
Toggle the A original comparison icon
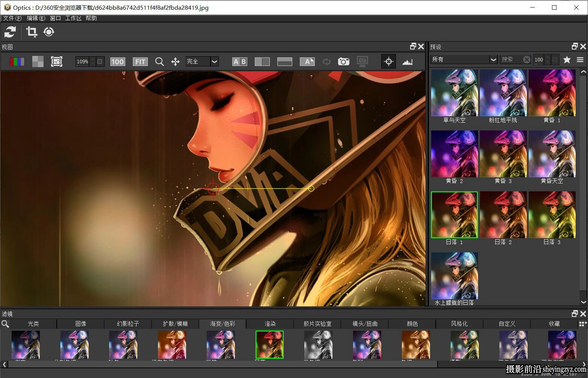(x=307, y=61)
